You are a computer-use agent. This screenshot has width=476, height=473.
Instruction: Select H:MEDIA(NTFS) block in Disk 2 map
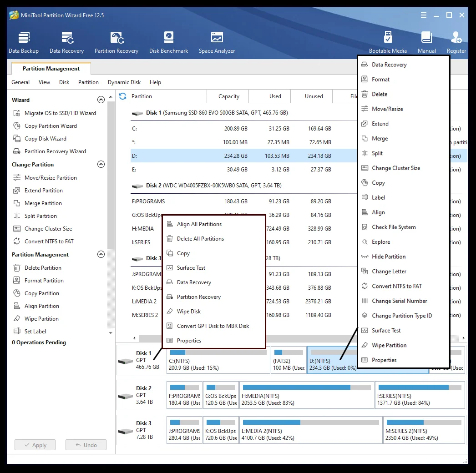[x=307, y=395]
